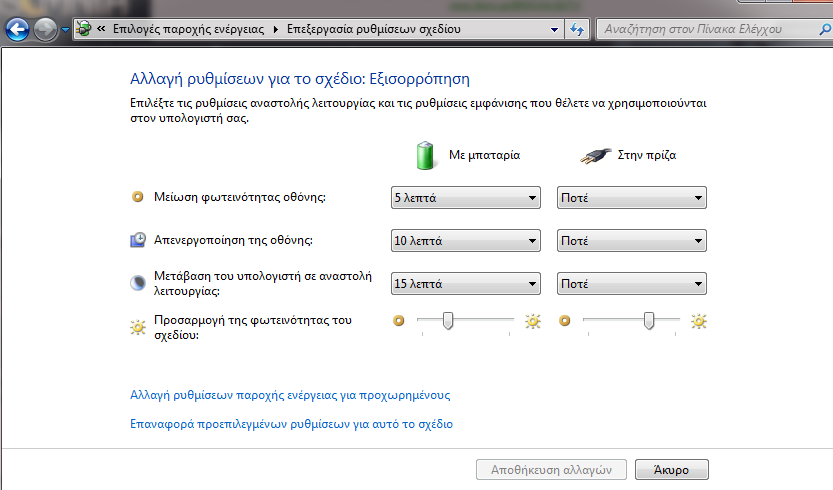The width and height of the screenshot is (833, 490).
Task: Click the Στην πρίζα column label
Action: pyautogui.click(x=647, y=155)
